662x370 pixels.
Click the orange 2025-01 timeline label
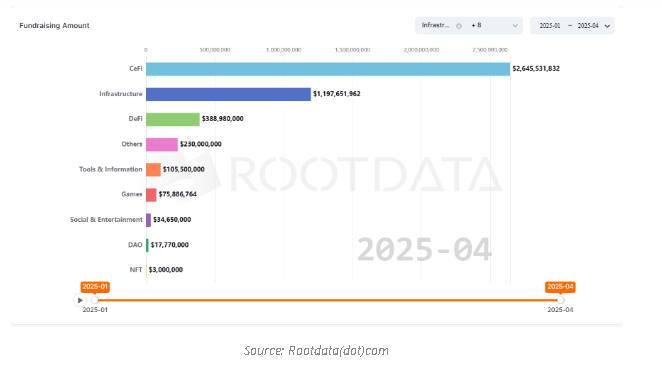95,287
